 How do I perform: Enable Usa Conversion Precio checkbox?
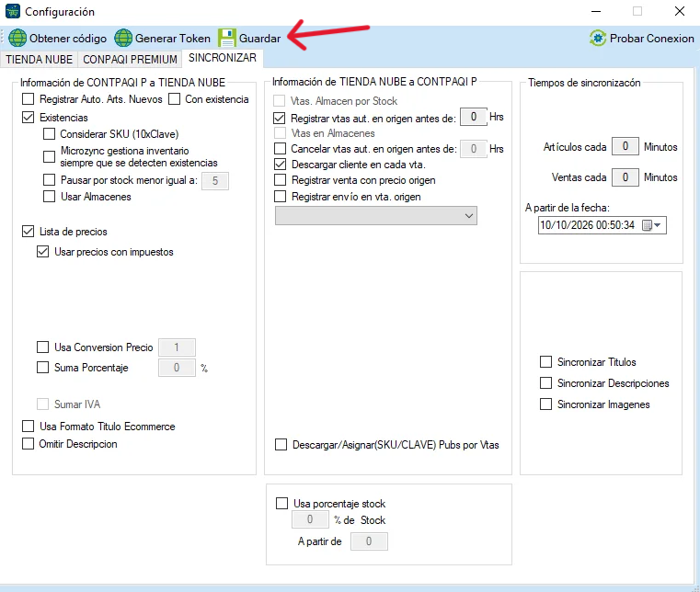(x=43, y=347)
